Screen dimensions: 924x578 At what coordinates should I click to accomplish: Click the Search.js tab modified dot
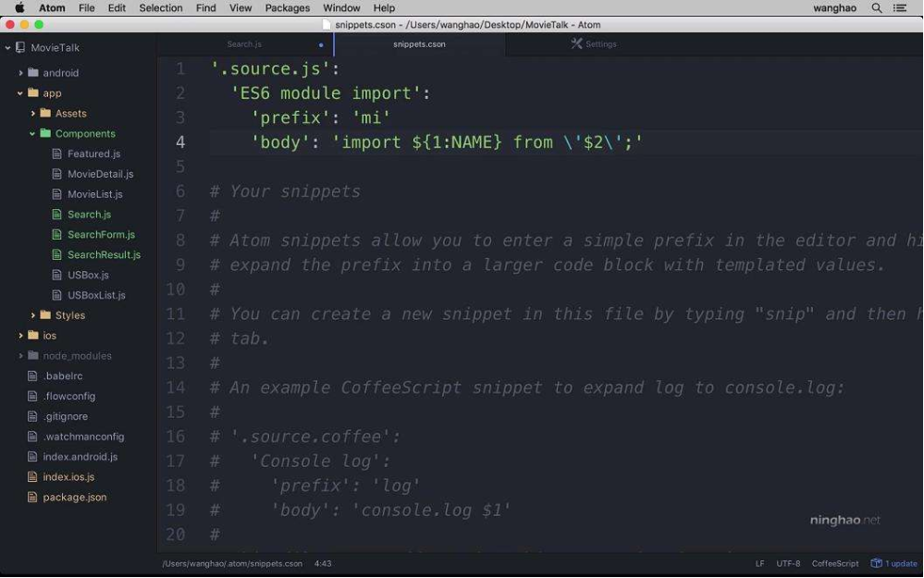tap(321, 44)
